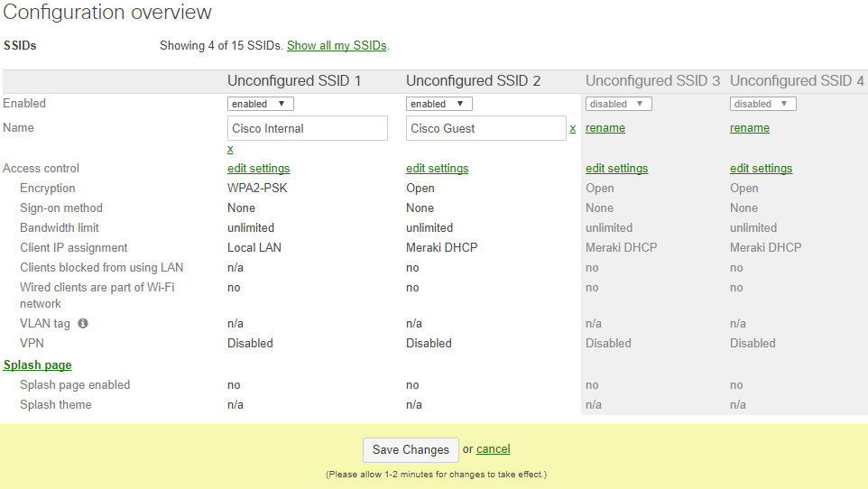Click rename link for SSID 4

pyautogui.click(x=750, y=128)
